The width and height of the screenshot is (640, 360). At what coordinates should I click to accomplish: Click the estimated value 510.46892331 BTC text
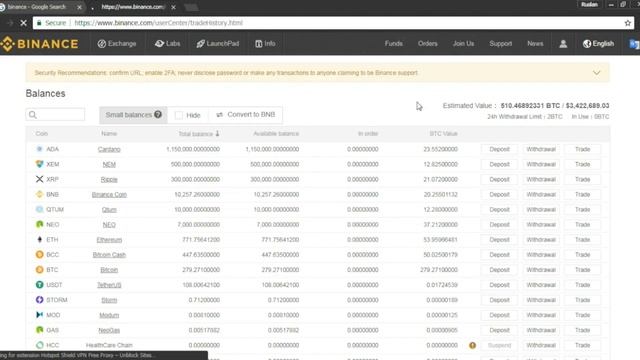(x=530, y=106)
